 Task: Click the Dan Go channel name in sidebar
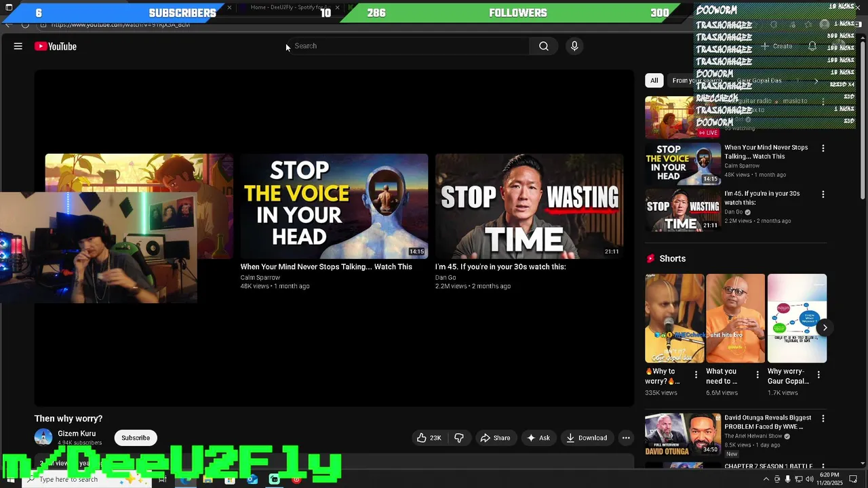(735, 211)
